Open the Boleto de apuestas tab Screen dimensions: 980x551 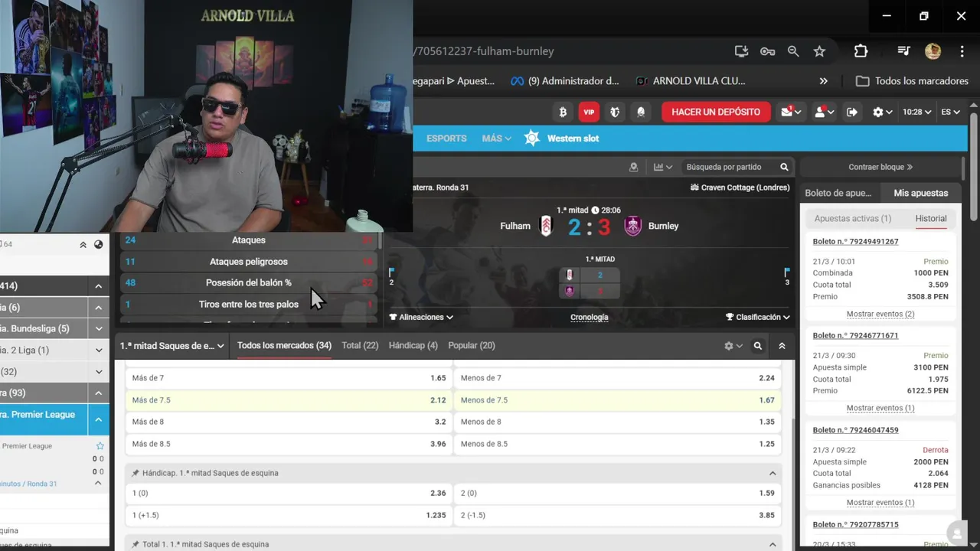pyautogui.click(x=838, y=193)
